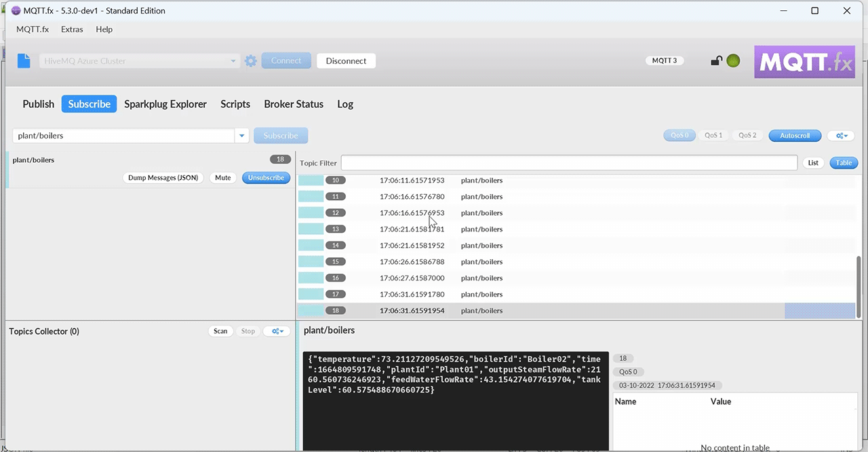Select message row 10
The width and height of the screenshot is (868, 452).
576,181
